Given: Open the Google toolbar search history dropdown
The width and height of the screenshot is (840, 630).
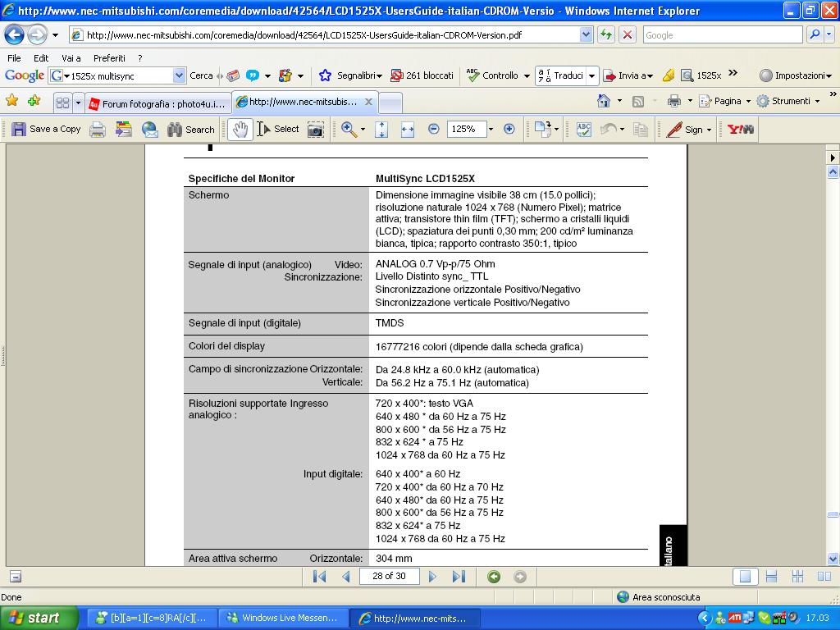Looking at the screenshot, I should coord(180,75).
